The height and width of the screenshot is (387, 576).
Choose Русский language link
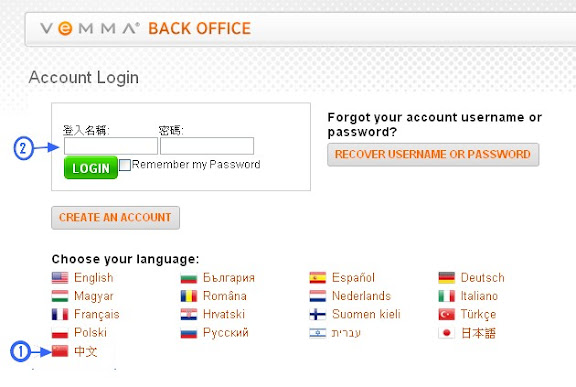[x=226, y=333]
